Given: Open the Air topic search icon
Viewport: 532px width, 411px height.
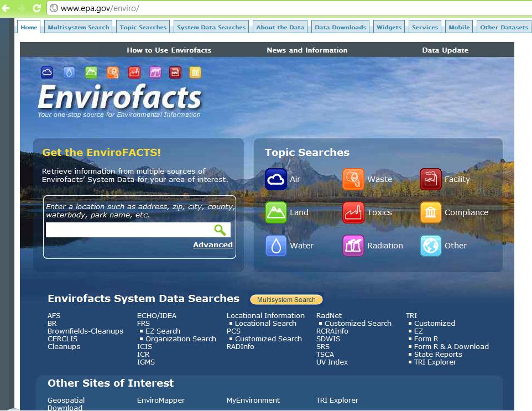Looking at the screenshot, I should pyautogui.click(x=276, y=179).
